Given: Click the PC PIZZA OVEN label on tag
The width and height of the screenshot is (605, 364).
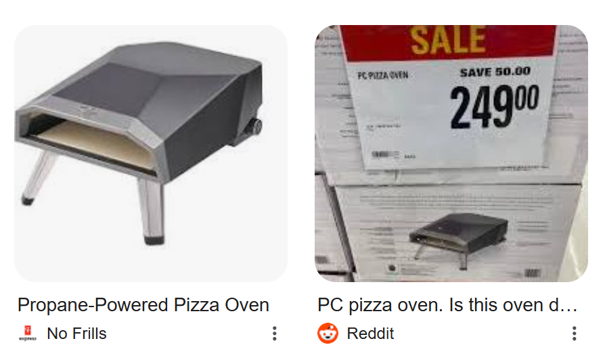Looking at the screenshot, I should [x=382, y=75].
